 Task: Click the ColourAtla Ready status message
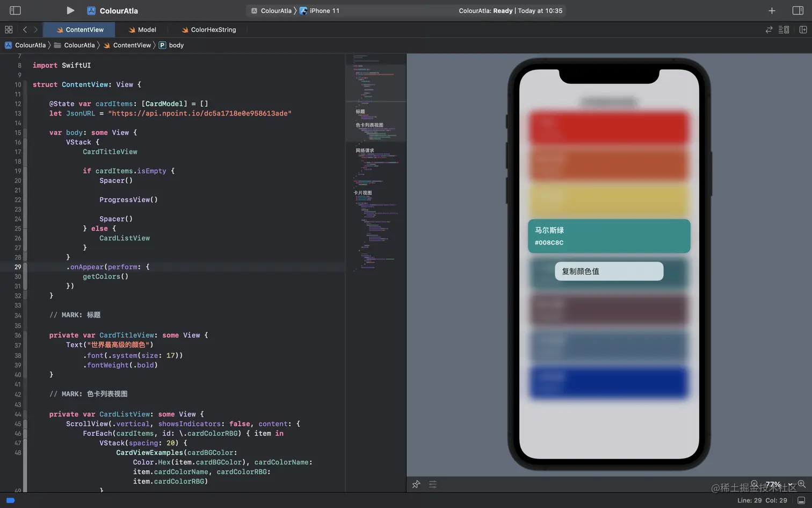pos(511,11)
